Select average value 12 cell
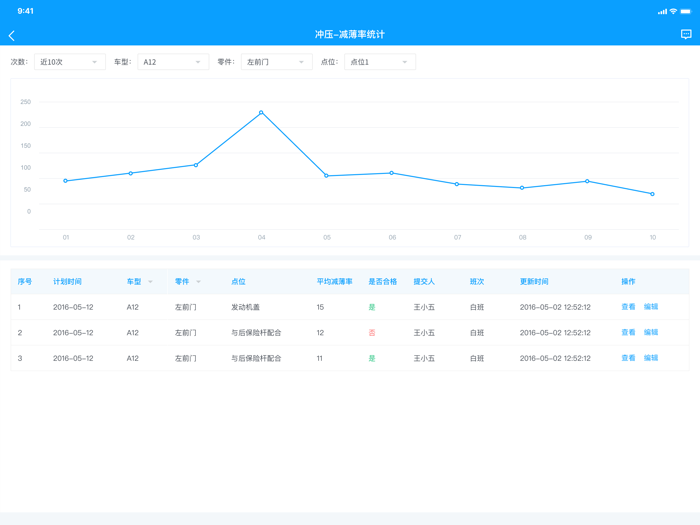The image size is (700, 525). (320, 333)
